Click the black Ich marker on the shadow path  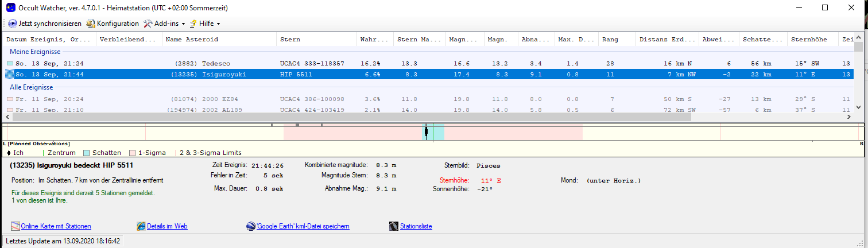(426, 132)
